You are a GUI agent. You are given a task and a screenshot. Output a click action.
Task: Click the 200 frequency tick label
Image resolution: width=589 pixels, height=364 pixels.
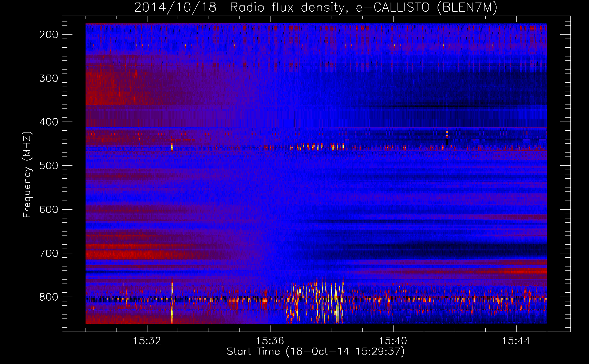(x=49, y=35)
